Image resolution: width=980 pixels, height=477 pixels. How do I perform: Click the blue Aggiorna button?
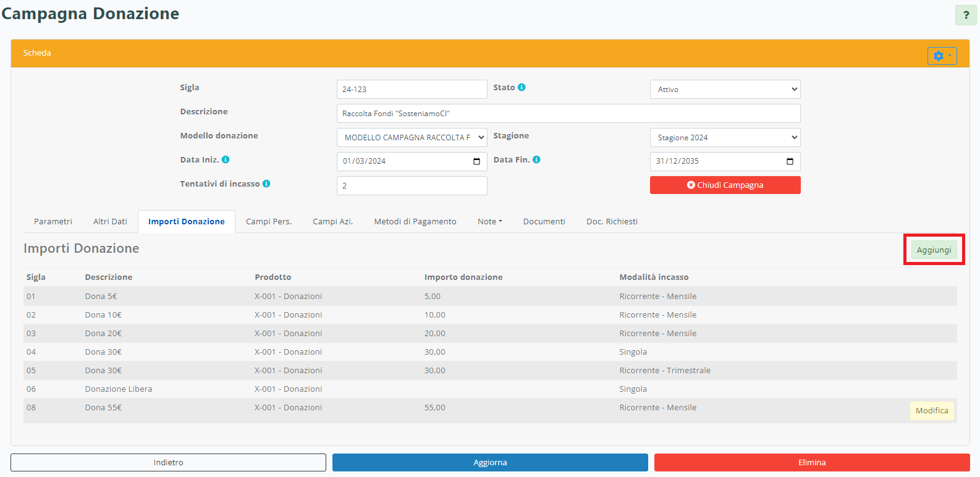tap(490, 463)
